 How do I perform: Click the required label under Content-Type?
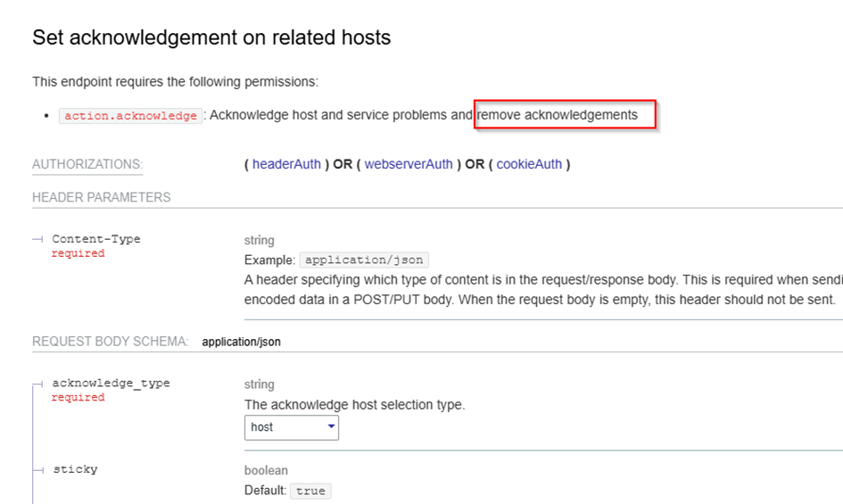tap(78, 253)
